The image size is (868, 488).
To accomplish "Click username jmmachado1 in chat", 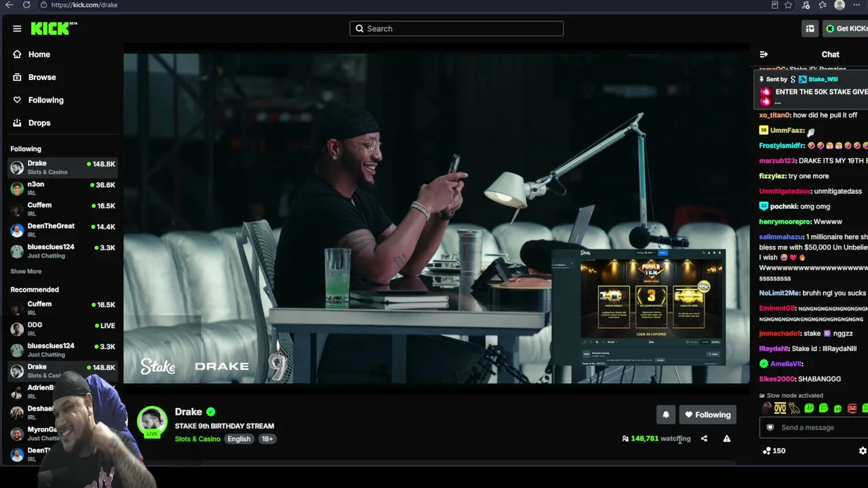I will [779, 333].
